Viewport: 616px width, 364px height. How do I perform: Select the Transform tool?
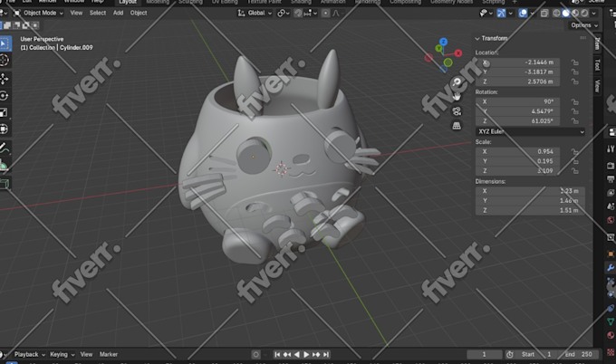pyautogui.click(x=4, y=129)
